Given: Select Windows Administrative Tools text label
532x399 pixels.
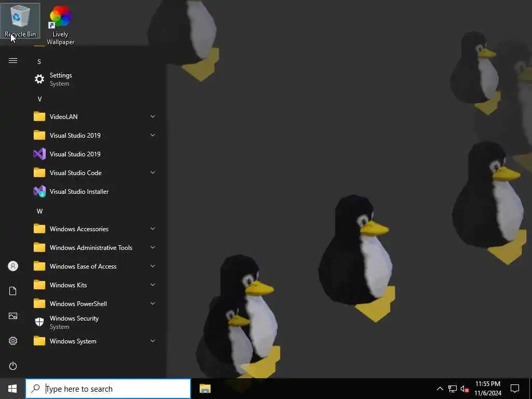Looking at the screenshot, I should click(91, 248).
